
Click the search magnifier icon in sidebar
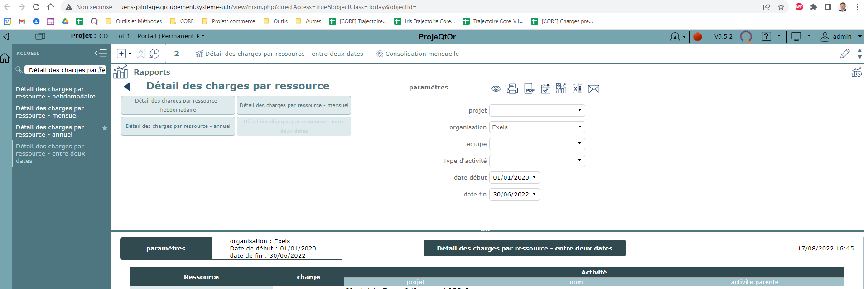(19, 70)
